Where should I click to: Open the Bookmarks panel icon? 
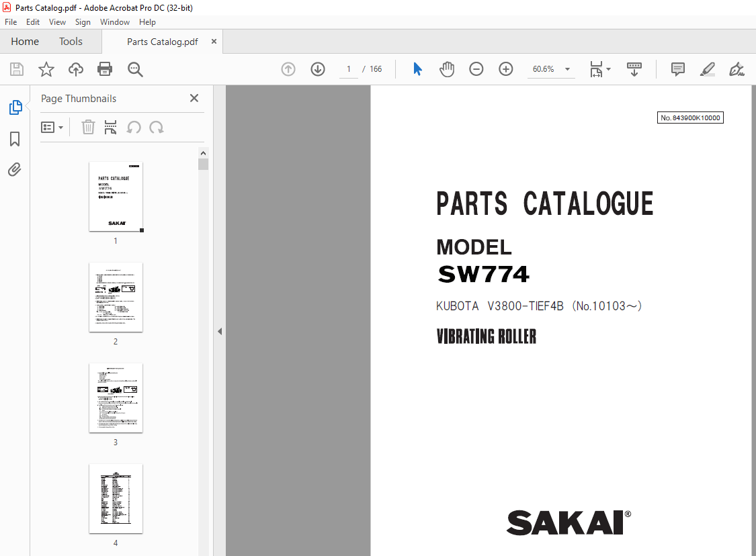[x=15, y=139]
